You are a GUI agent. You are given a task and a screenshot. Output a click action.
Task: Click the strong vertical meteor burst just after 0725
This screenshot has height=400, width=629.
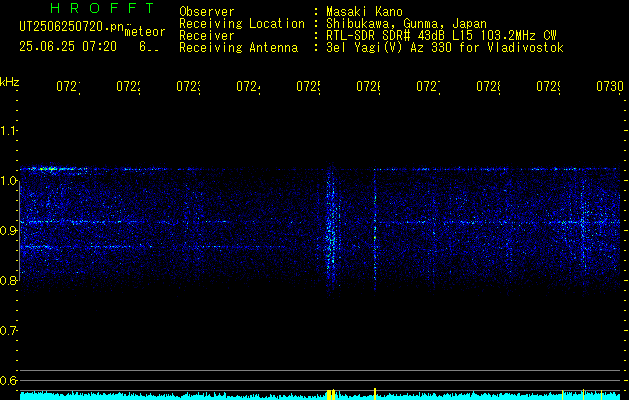coord(331,231)
